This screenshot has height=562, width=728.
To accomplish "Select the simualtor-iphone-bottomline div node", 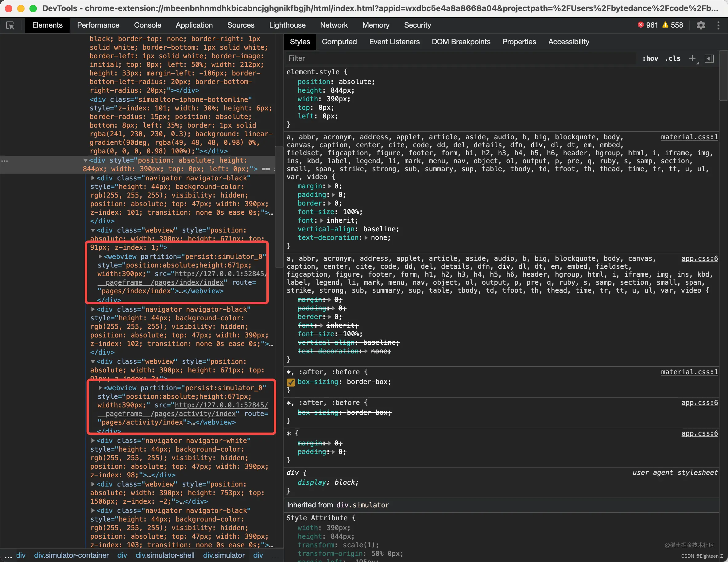I will tap(181, 125).
